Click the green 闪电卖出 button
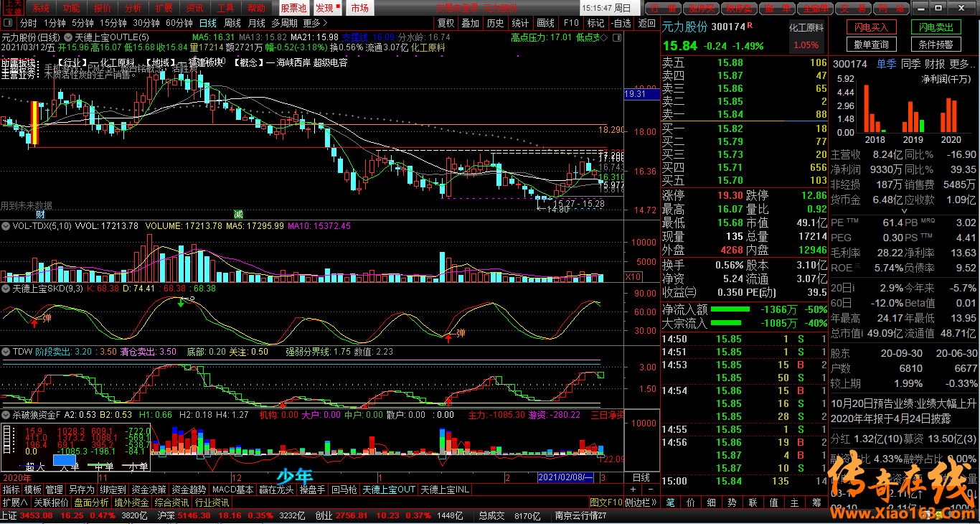This screenshot has width=980, height=524. [x=936, y=28]
